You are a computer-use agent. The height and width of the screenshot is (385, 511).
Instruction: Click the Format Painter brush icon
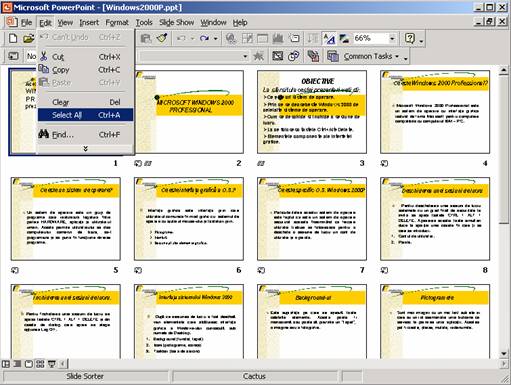[x=162, y=39]
